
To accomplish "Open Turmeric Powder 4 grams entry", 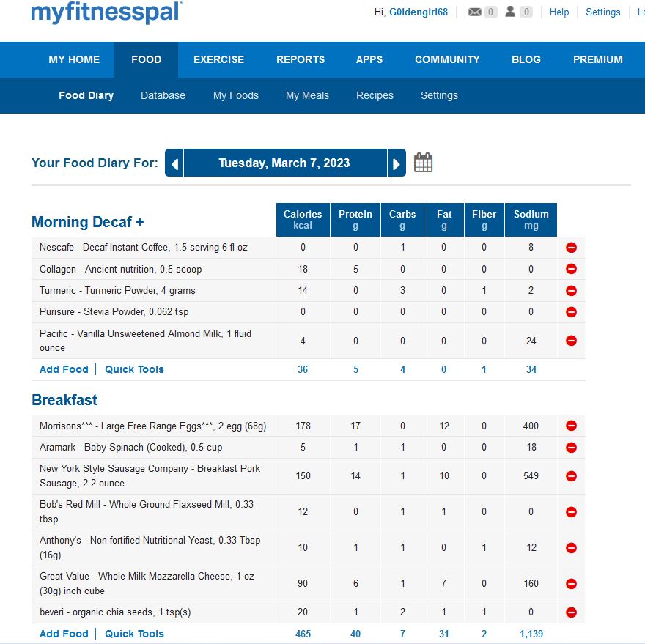I will click(117, 290).
